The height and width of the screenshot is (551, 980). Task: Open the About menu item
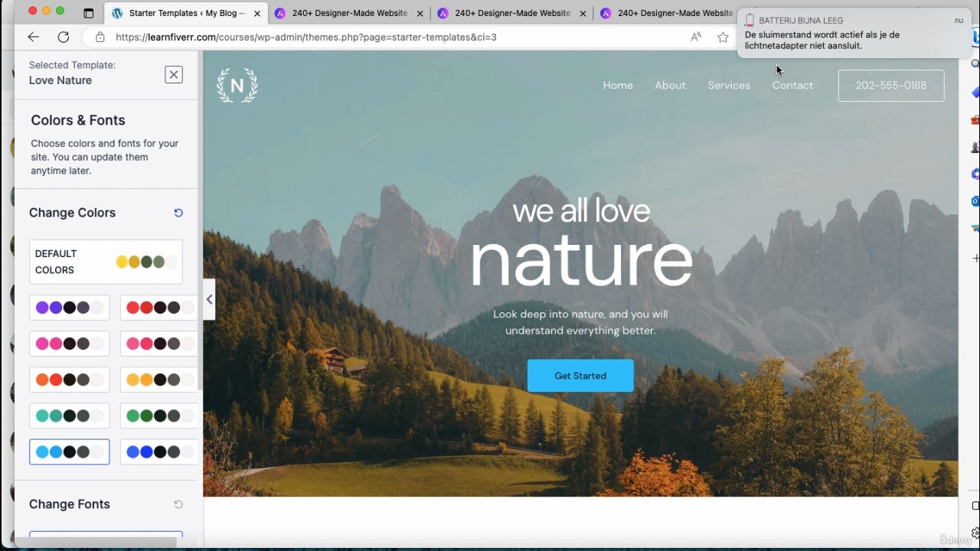click(670, 86)
